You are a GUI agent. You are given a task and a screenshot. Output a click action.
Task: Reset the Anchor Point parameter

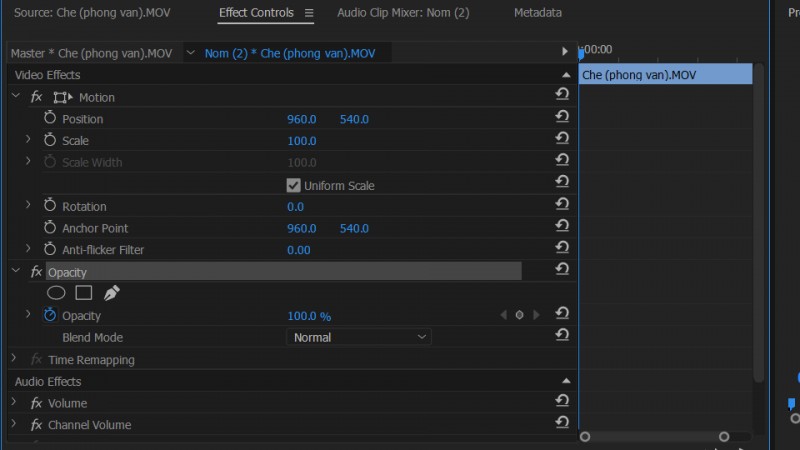[562, 226]
